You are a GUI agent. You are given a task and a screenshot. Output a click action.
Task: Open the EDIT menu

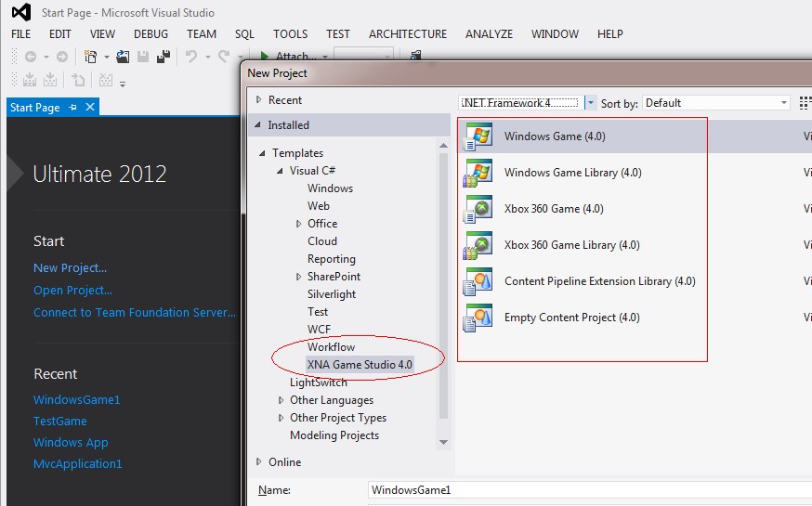[60, 34]
